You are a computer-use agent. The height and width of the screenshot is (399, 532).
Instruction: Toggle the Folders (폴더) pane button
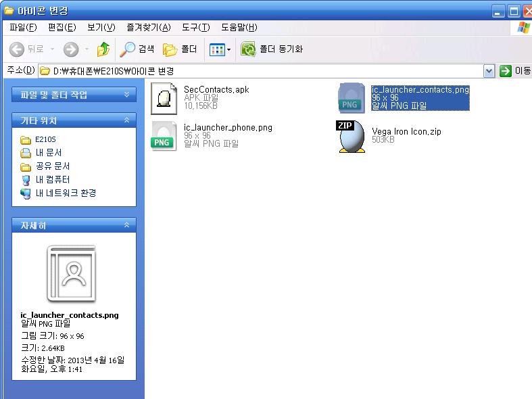click(x=180, y=49)
